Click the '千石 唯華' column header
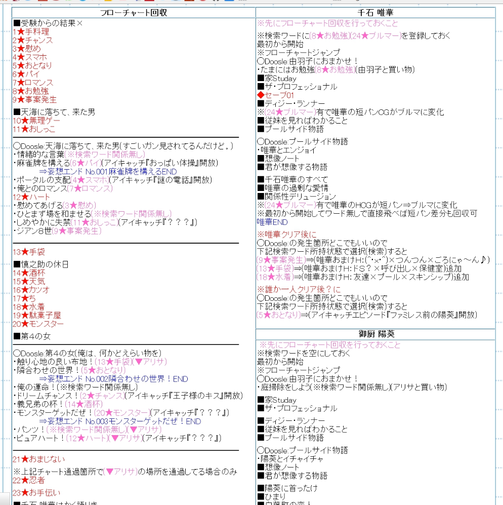503x505 pixels. point(375,13)
